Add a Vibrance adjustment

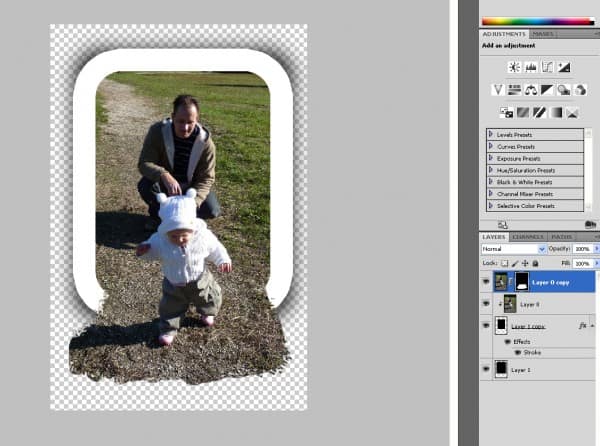[497, 89]
